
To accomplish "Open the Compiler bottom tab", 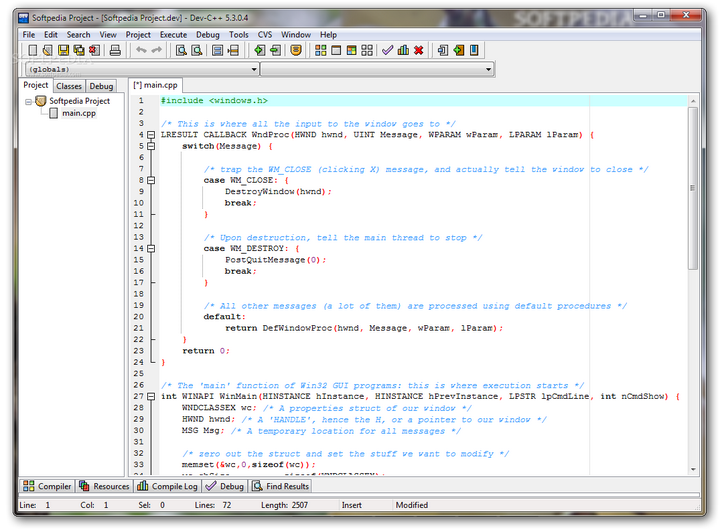I will [x=47, y=486].
